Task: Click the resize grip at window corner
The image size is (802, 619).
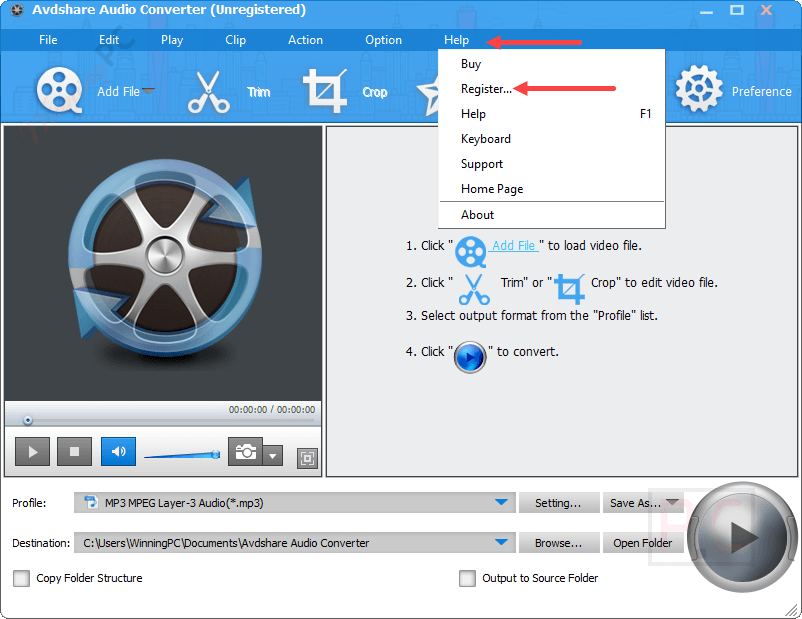Action: click(x=793, y=610)
